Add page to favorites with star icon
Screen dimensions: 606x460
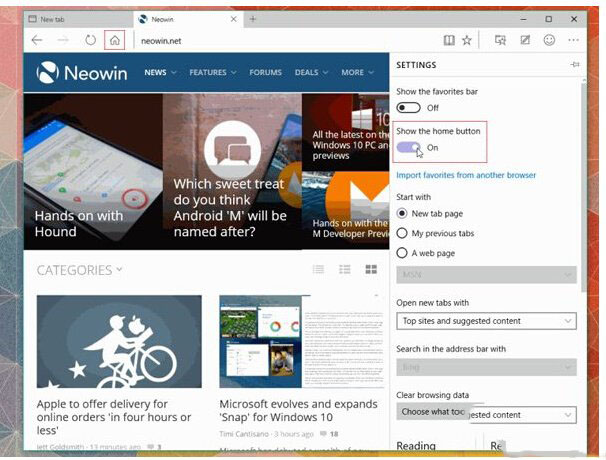coord(467,40)
